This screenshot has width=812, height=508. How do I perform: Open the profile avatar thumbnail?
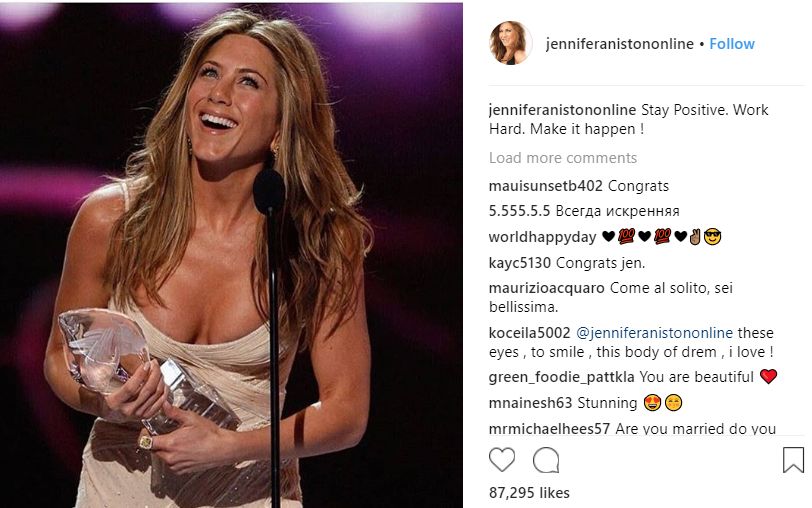510,44
